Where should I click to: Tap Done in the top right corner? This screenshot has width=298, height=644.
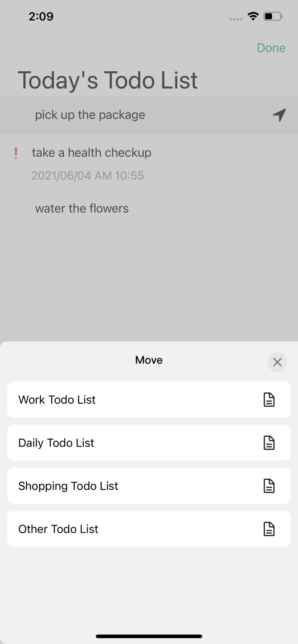(271, 48)
